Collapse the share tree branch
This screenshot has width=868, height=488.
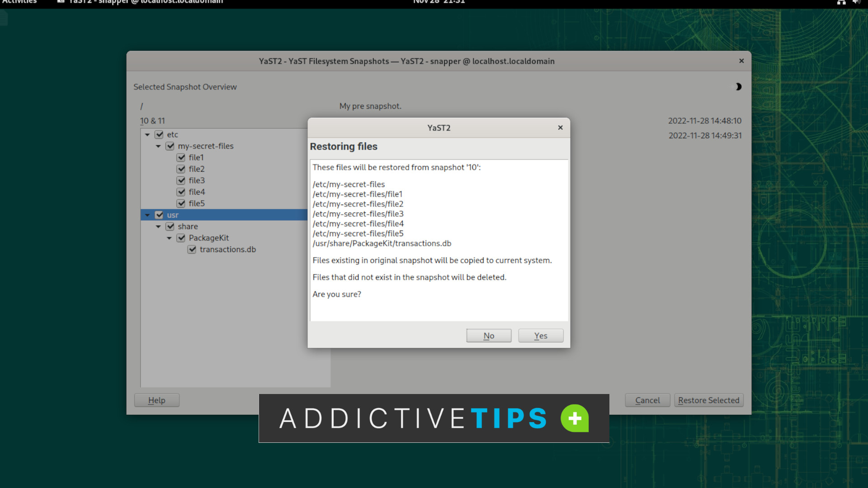[158, 226]
